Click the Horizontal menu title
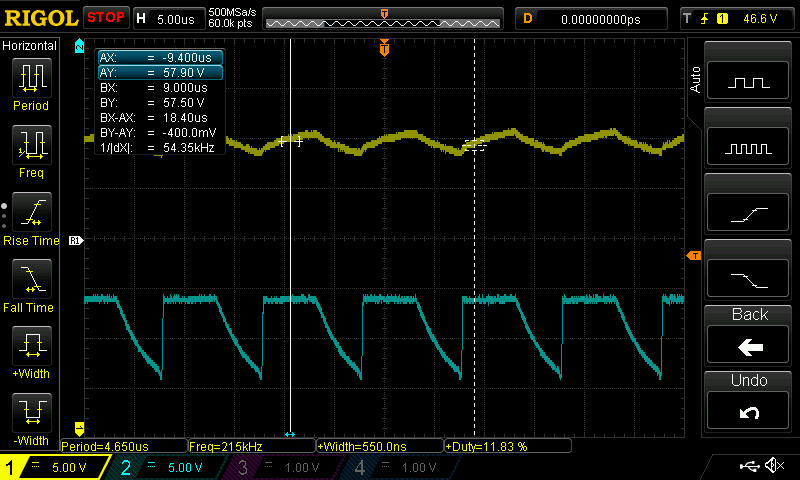Image resolution: width=800 pixels, height=480 pixels. pos(29,46)
